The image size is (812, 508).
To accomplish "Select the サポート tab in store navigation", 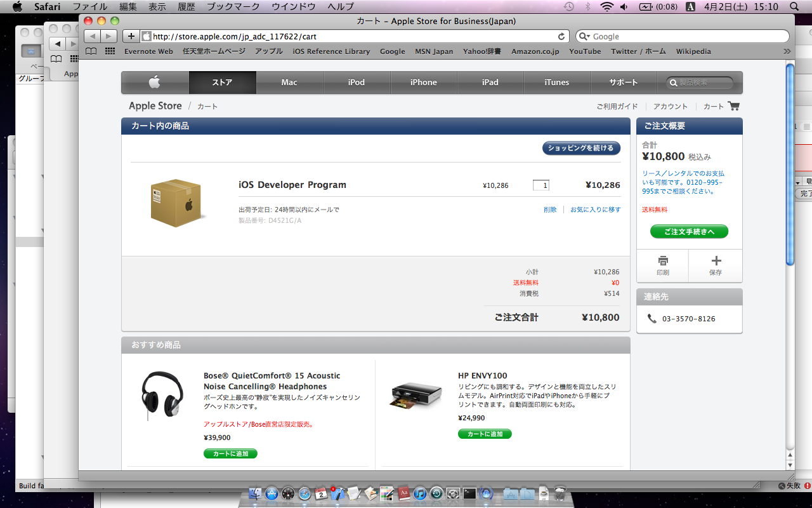I will [624, 83].
